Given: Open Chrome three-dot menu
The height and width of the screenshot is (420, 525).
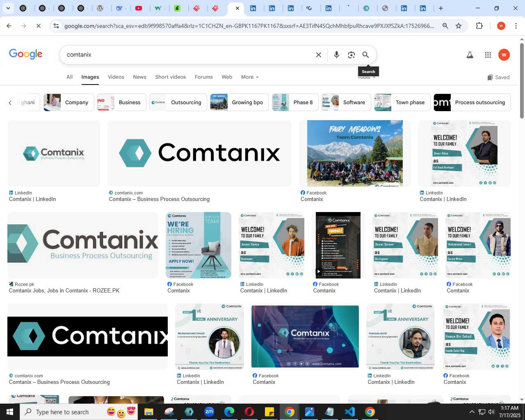Looking at the screenshot, I should [516, 26].
